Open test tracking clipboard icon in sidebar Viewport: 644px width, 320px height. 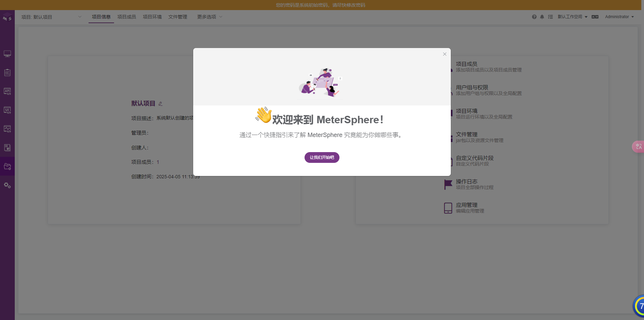[x=7, y=73]
